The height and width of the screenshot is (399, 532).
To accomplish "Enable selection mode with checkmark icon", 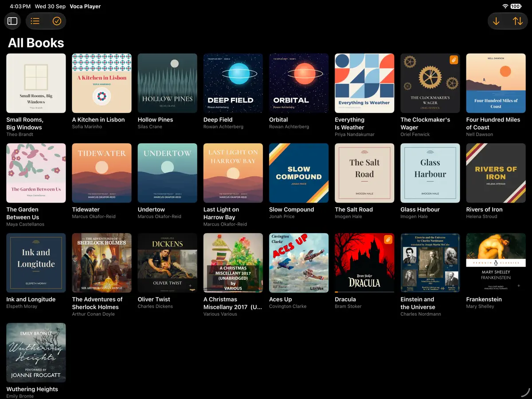I will click(57, 21).
